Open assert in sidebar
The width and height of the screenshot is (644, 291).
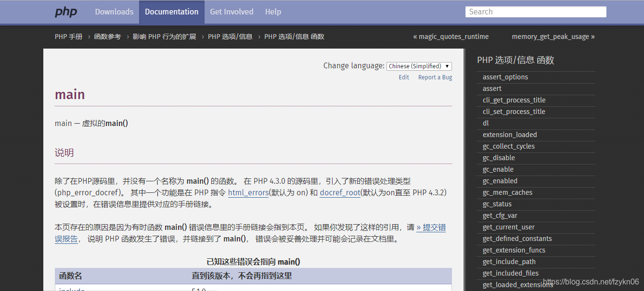492,89
